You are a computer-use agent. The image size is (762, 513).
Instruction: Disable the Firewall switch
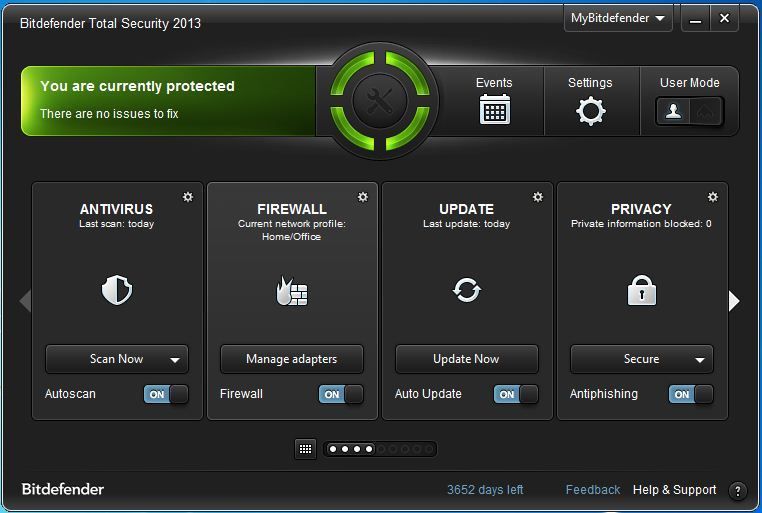341,394
